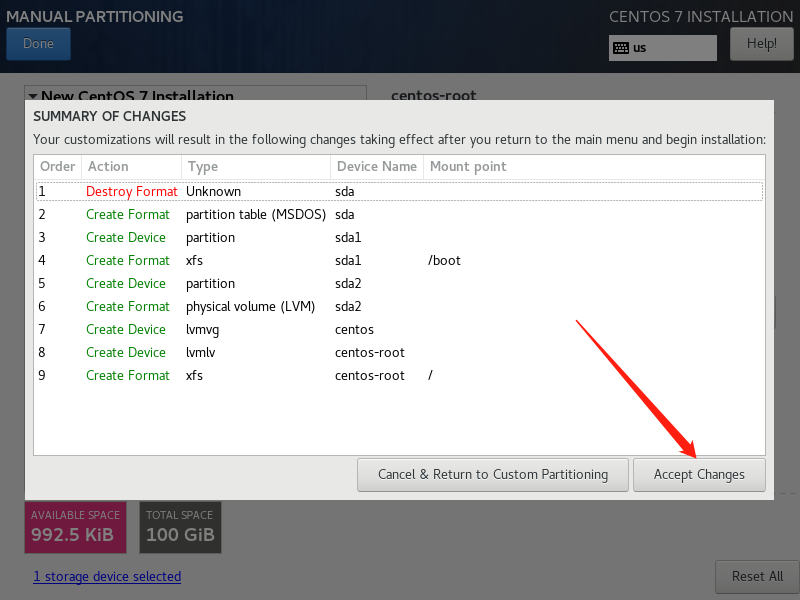800x600 pixels.
Task: Select the /boot mount point row
Action: point(399,261)
